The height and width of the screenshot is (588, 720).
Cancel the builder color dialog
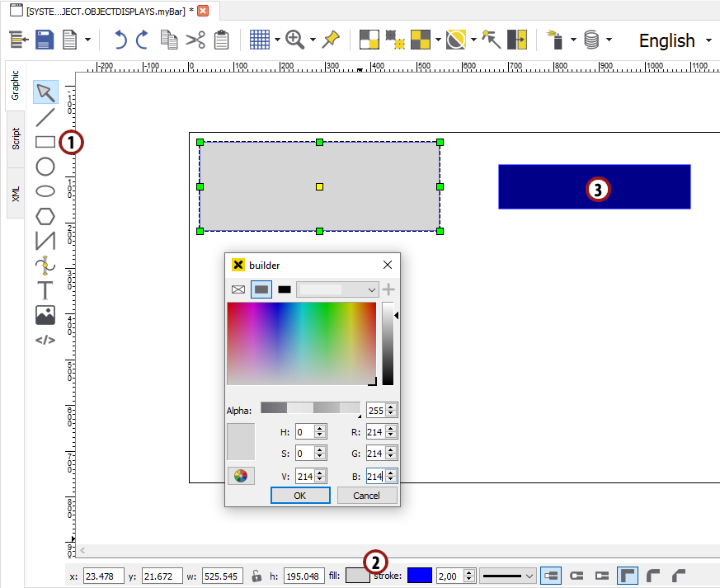click(x=366, y=496)
